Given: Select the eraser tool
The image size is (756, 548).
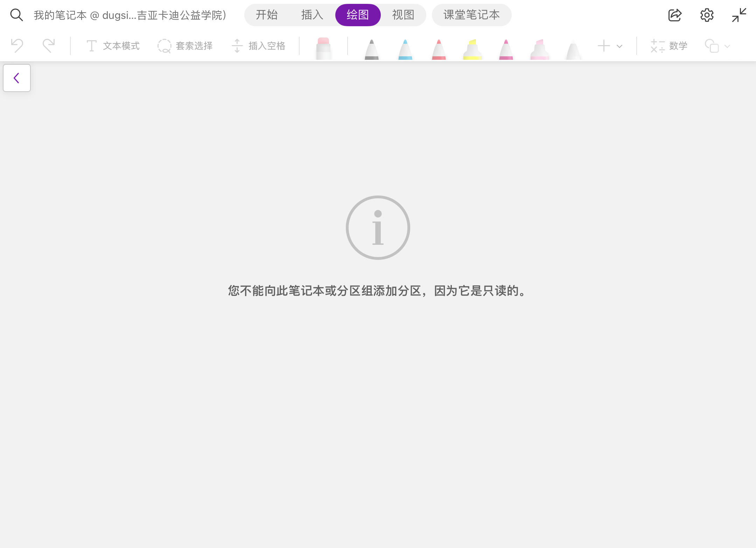Looking at the screenshot, I should click(323, 48).
